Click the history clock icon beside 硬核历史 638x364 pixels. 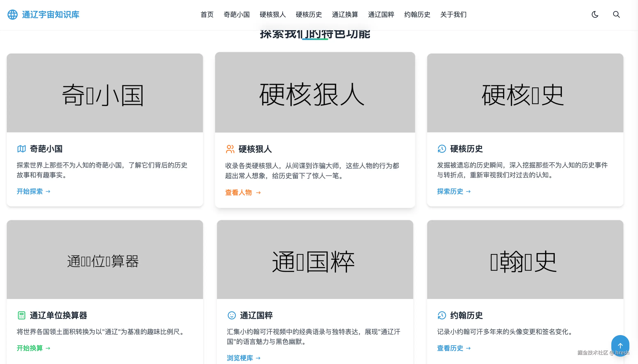(442, 149)
